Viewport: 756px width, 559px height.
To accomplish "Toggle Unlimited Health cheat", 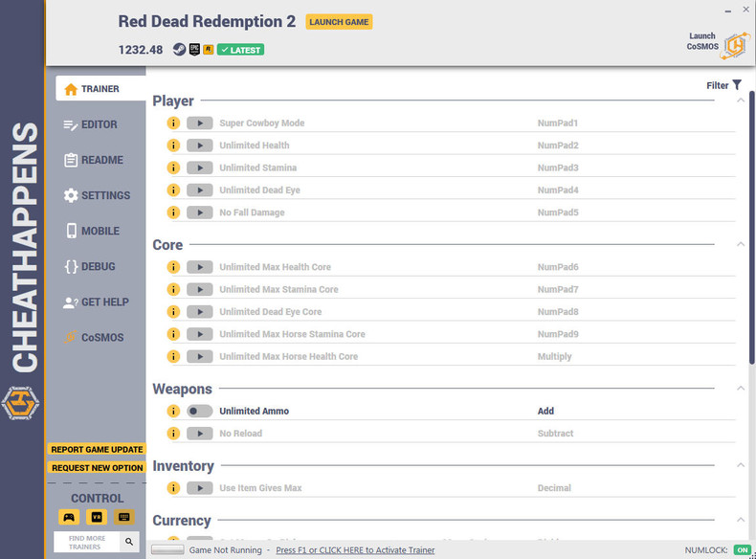I will point(200,145).
